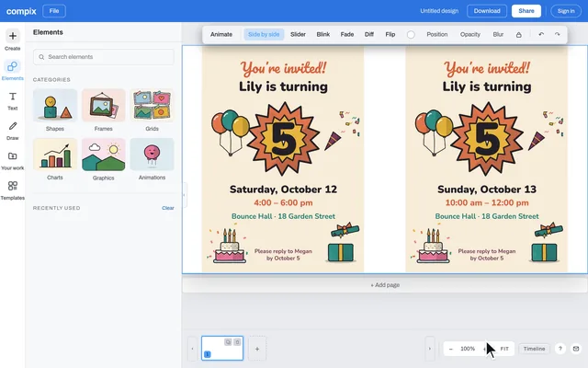Open the Animate options
The width and height of the screenshot is (588, 368).
click(221, 35)
